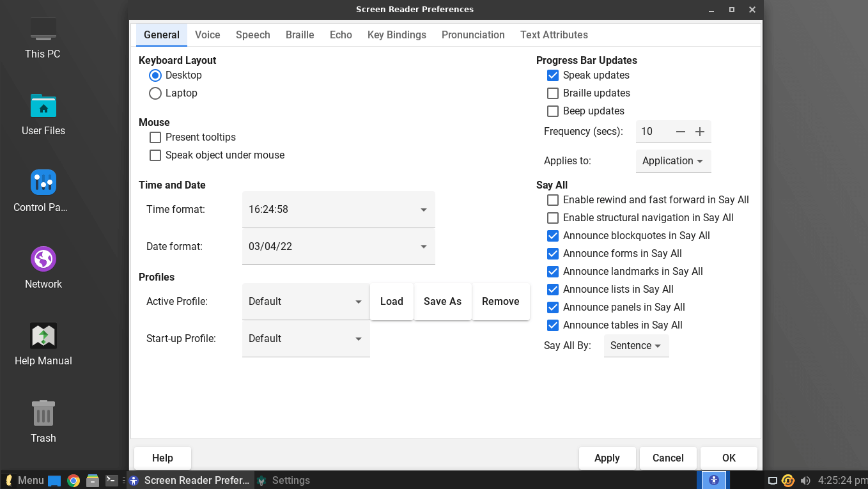Enable Speak object under mouse
This screenshot has height=489, width=868.
point(155,155)
